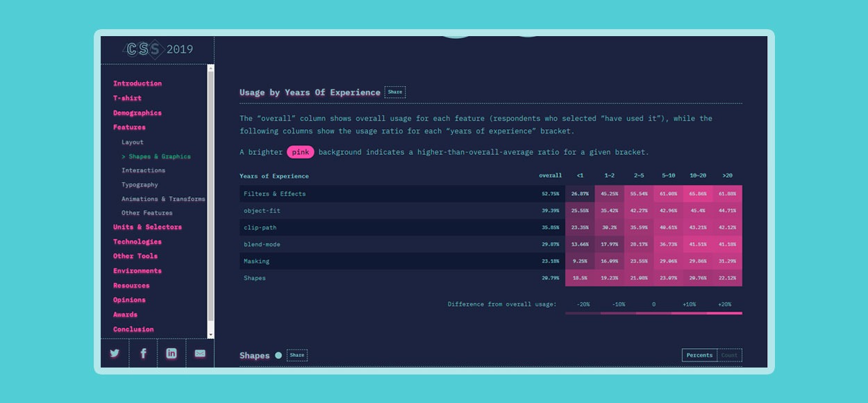
Task: Click the Filters & Effects row label
Action: coord(274,194)
